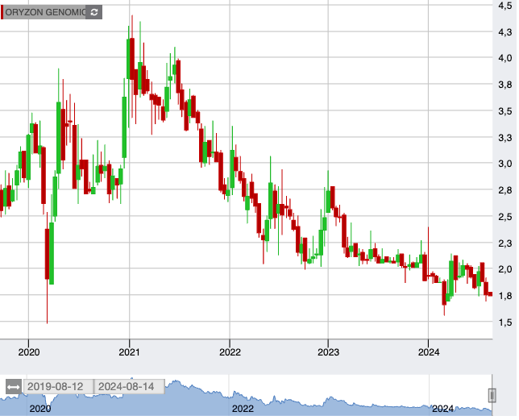Click the 2021 label on the time axis
This screenshot has width=519, height=420.
click(x=130, y=352)
